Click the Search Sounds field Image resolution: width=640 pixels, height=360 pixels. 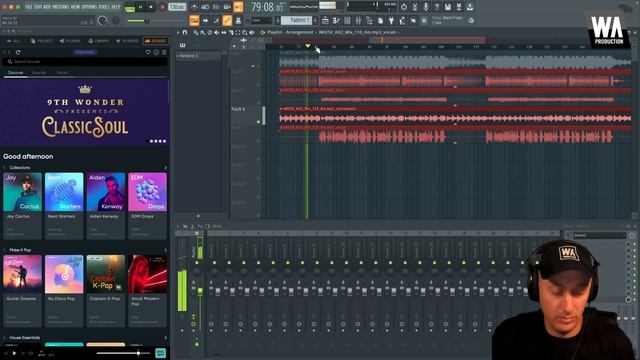pos(85,62)
